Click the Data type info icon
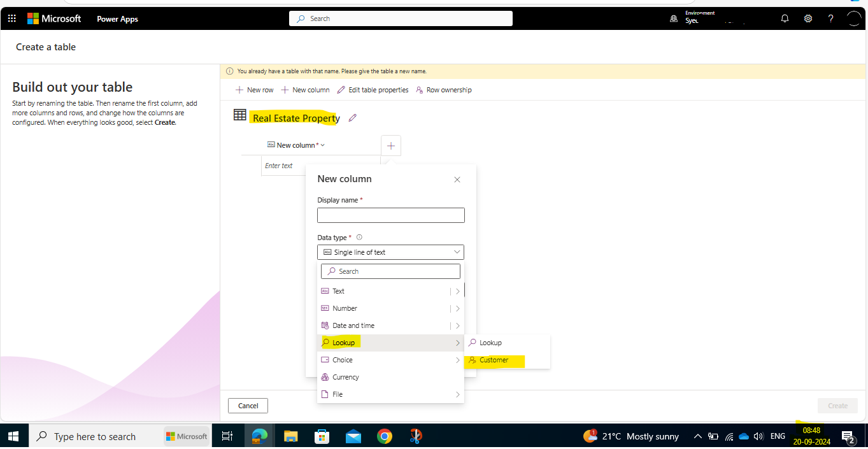Screen dimensions: 868x449 [359, 237]
